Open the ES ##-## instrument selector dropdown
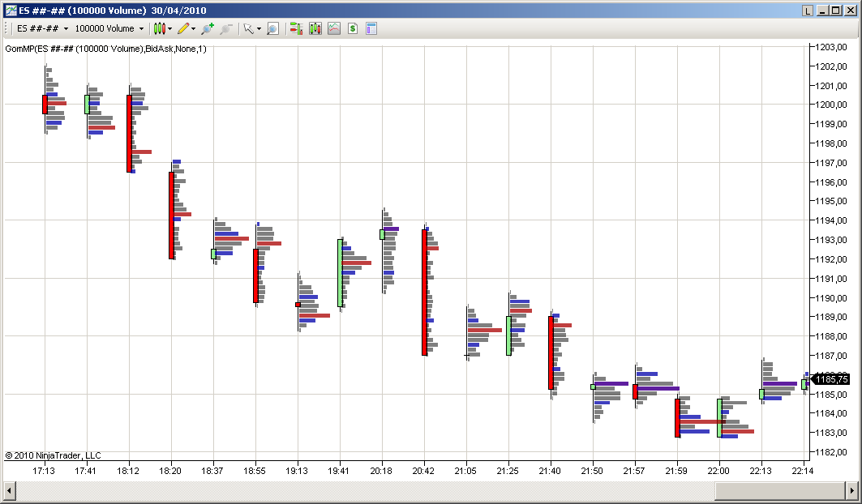Image resolution: width=862 pixels, height=504 pixels. click(43, 28)
